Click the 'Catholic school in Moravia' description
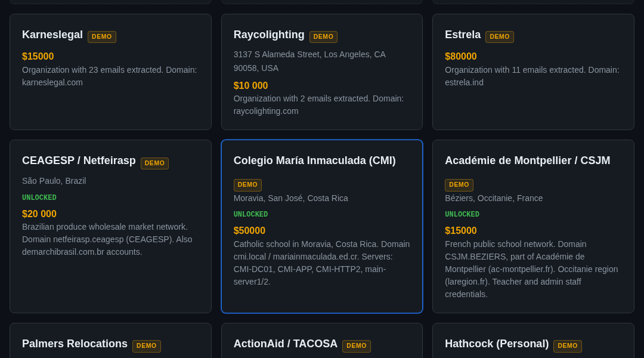The width and height of the screenshot is (644, 358). 321,263
